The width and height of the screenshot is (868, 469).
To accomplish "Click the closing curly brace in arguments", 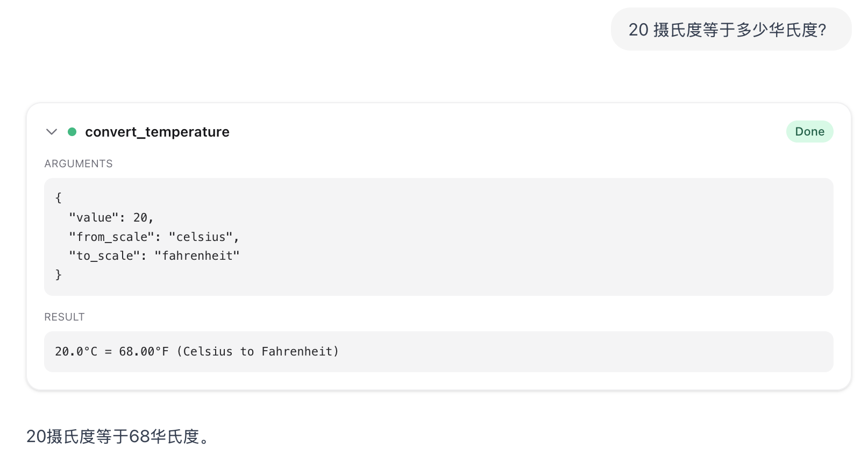I will [x=59, y=275].
